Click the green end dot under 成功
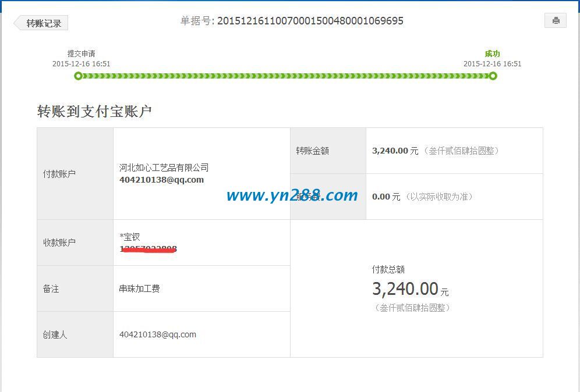 (x=493, y=76)
